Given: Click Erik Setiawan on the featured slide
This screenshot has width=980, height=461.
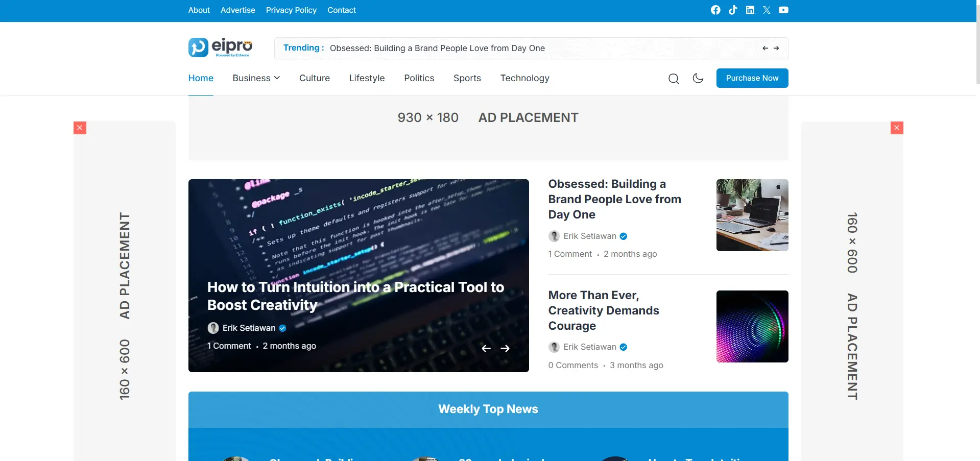Looking at the screenshot, I should (x=249, y=328).
